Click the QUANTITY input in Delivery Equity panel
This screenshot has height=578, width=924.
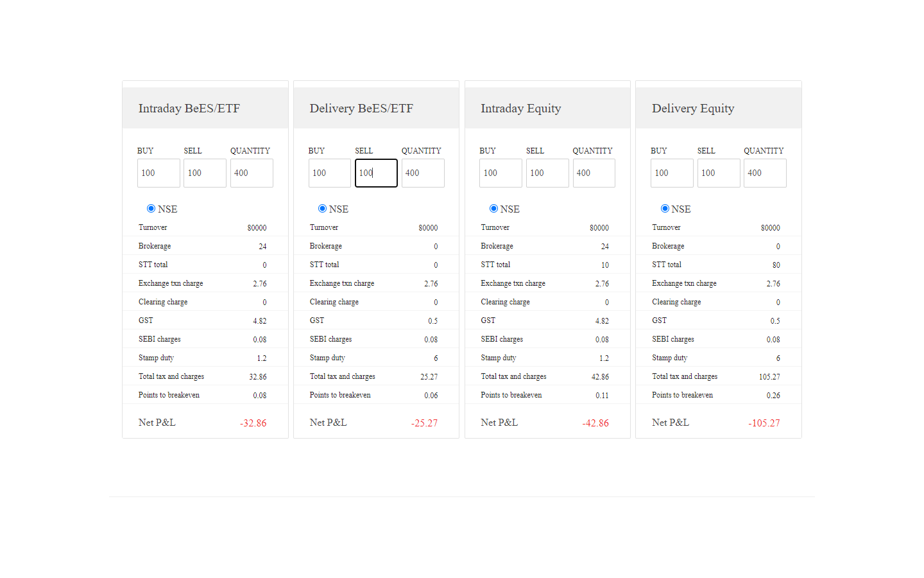click(765, 173)
